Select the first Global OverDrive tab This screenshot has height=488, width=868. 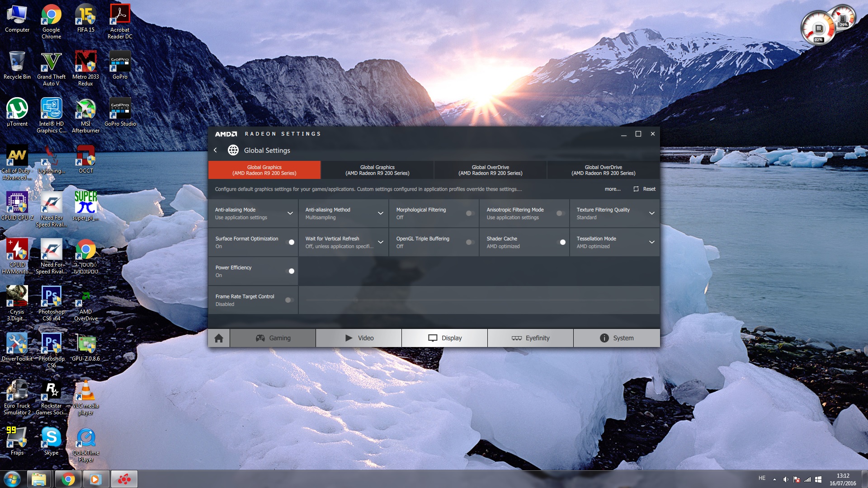pos(491,170)
